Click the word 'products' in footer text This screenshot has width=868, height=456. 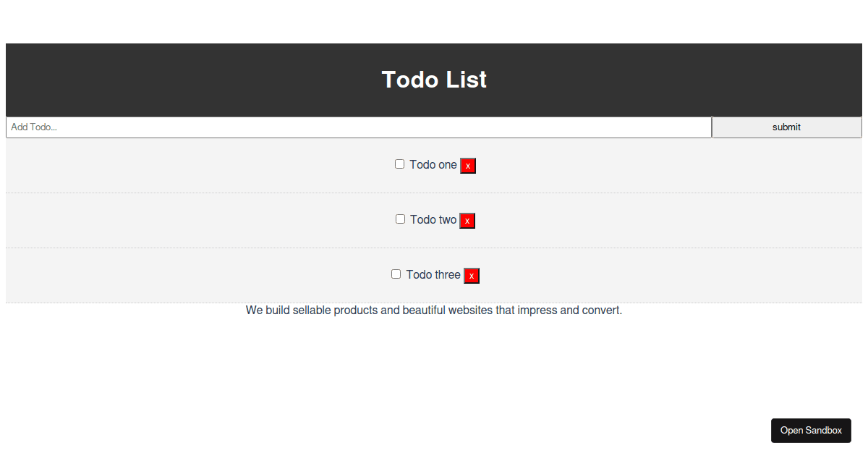(x=356, y=311)
